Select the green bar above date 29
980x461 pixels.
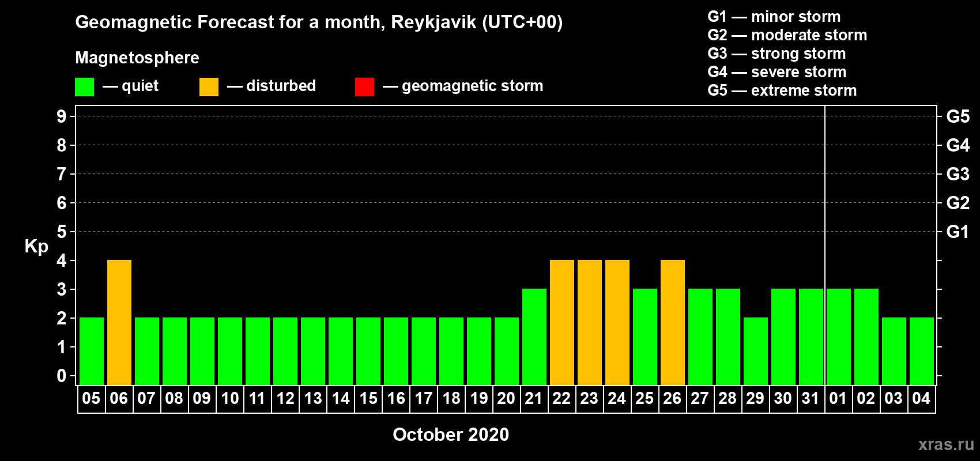click(x=756, y=351)
